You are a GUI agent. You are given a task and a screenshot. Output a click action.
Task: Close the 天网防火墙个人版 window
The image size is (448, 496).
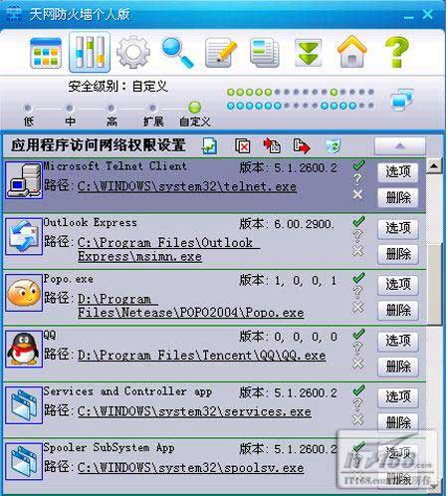428,14
